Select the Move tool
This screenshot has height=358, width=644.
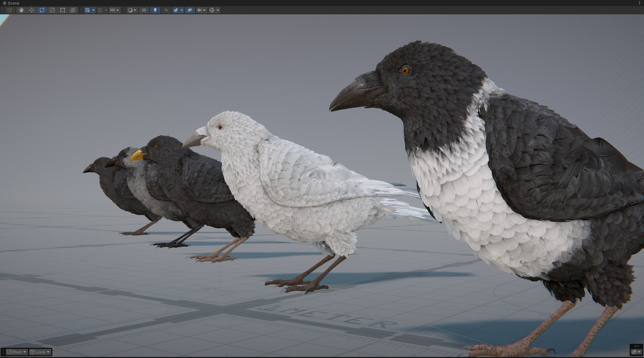click(32, 10)
